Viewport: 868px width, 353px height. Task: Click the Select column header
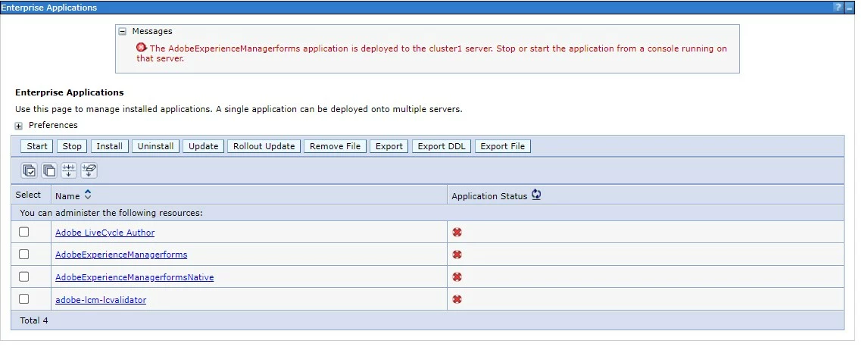[28, 195]
